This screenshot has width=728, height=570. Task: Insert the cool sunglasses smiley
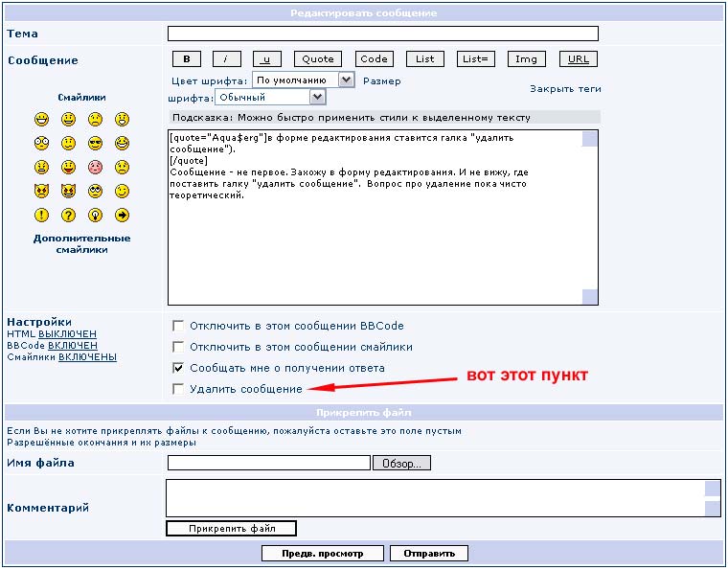pyautogui.click(x=95, y=143)
